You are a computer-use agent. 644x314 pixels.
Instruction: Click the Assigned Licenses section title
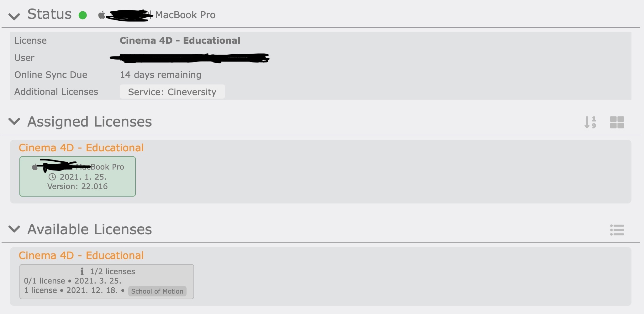tap(90, 122)
